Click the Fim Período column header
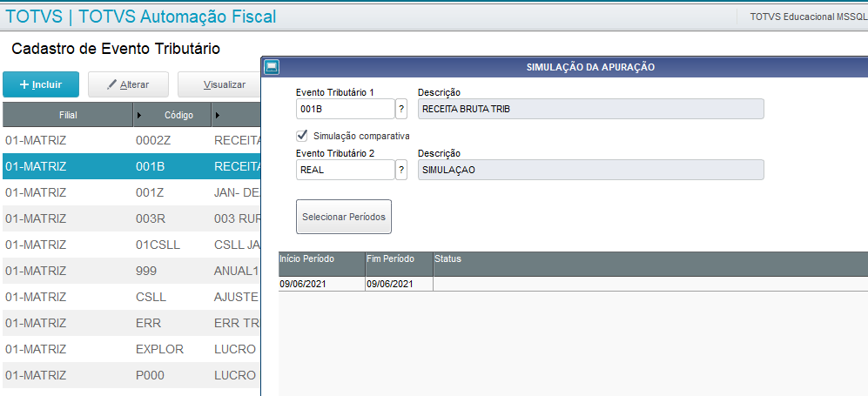 point(399,264)
